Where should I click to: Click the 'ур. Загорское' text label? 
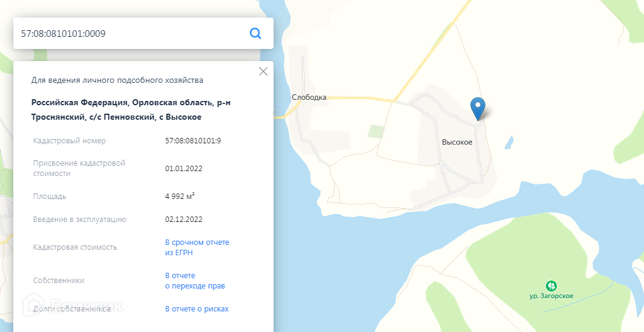(551, 296)
